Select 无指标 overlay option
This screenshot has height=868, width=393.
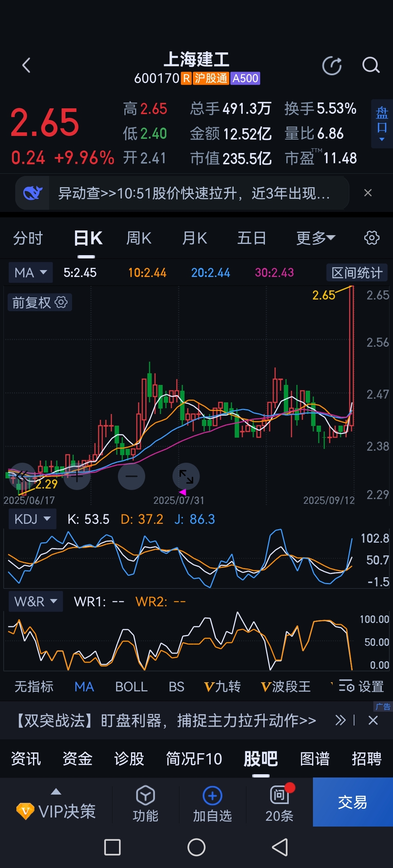[x=34, y=687]
